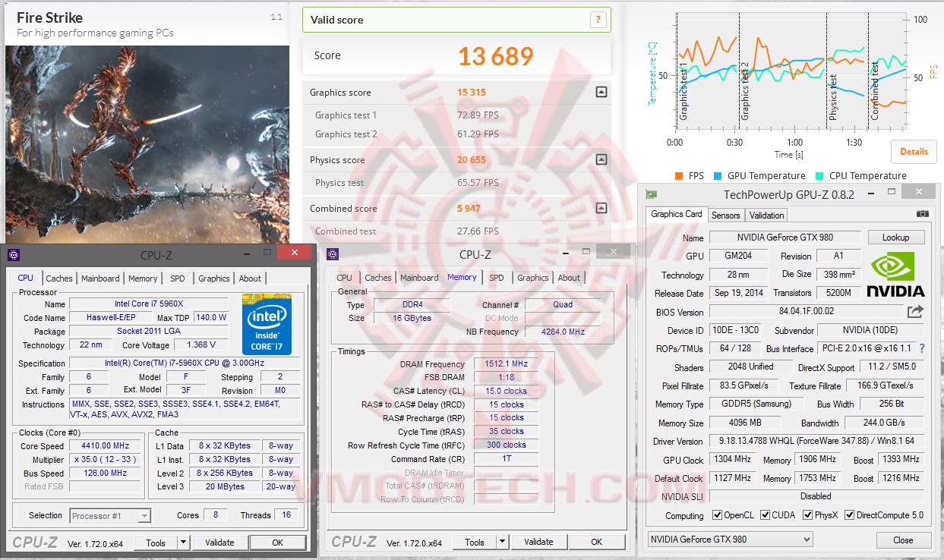Viewport: 944px width, 560px height.
Task: Click the Lookup button in GPU-Z
Action: [895, 238]
